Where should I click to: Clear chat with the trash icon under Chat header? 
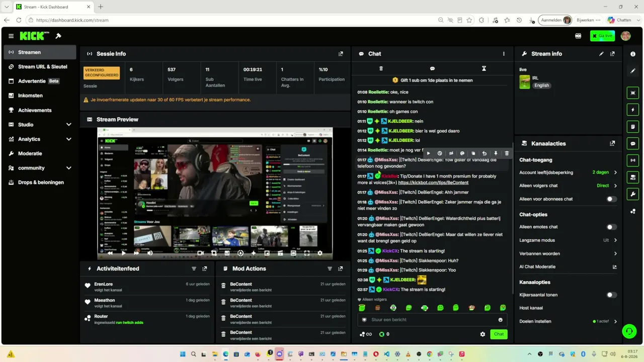point(381,68)
